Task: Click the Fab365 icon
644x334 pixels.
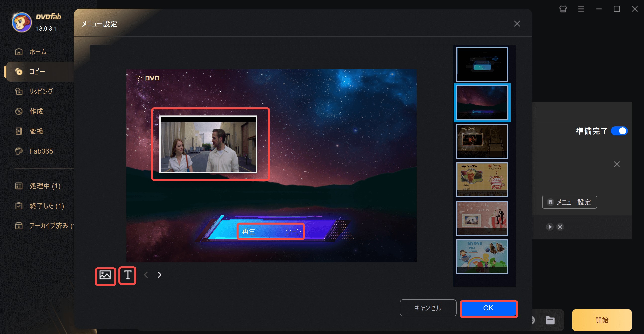Action: pos(19,151)
